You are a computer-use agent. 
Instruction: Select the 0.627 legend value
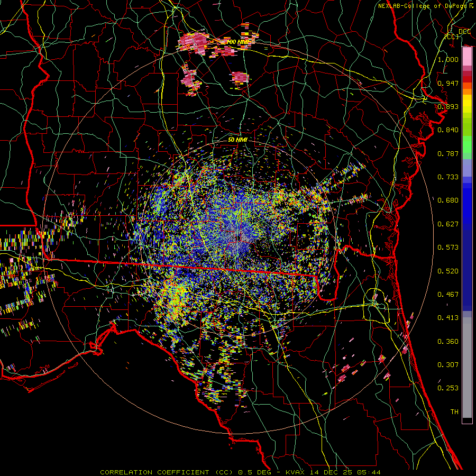[x=448, y=224]
